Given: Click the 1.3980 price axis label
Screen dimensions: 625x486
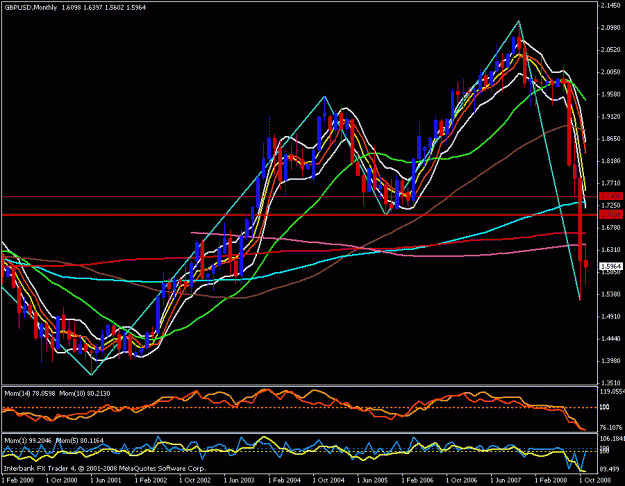Looking at the screenshot, I should [x=611, y=361].
